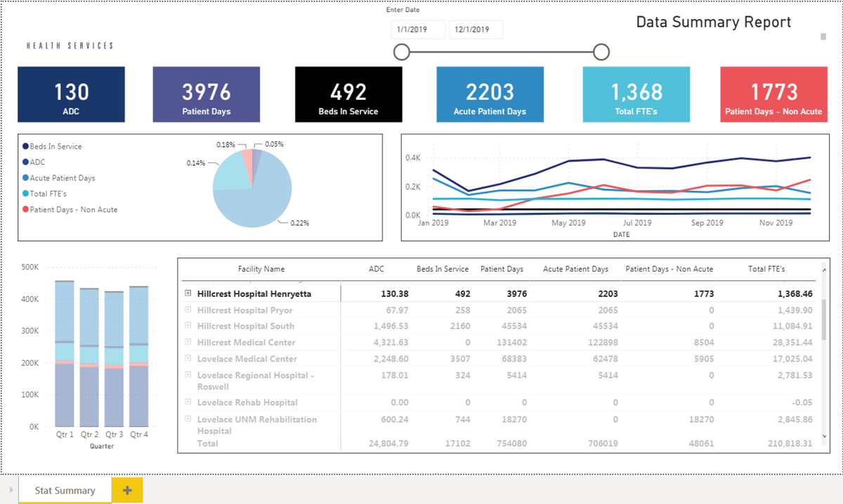Expand Lovelace Regional Hospital - Roswell row
Screen dimensions: 843x504
pyautogui.click(x=188, y=375)
